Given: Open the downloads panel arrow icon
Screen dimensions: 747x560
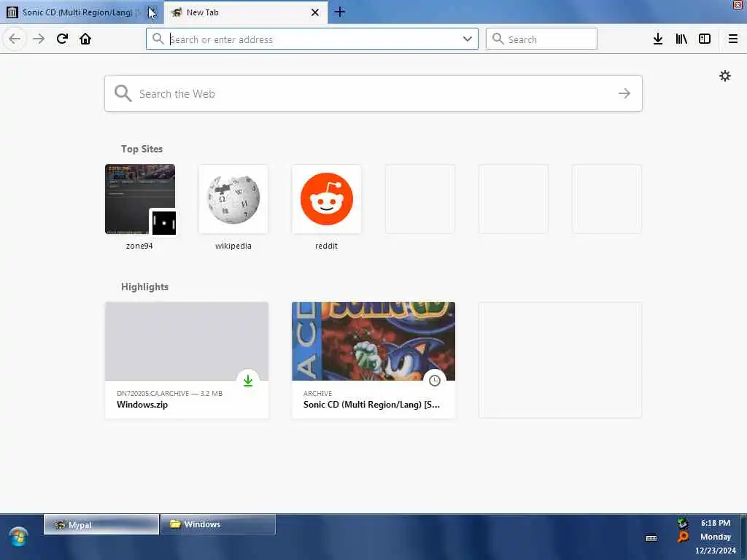Looking at the screenshot, I should click(x=658, y=39).
